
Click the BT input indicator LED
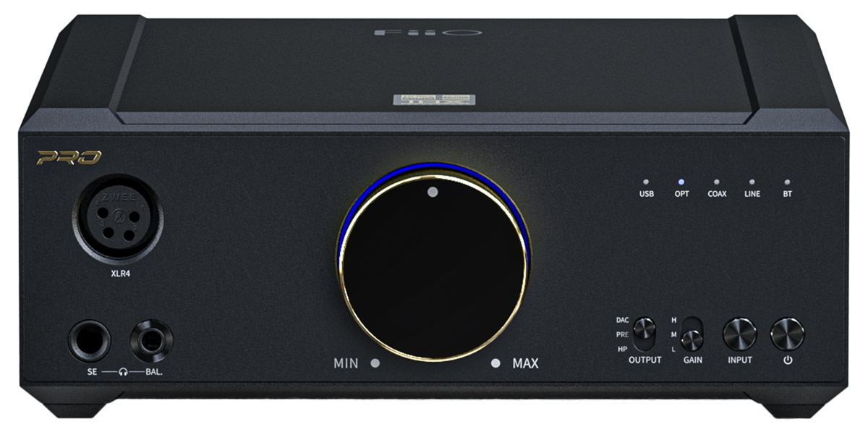point(788,182)
